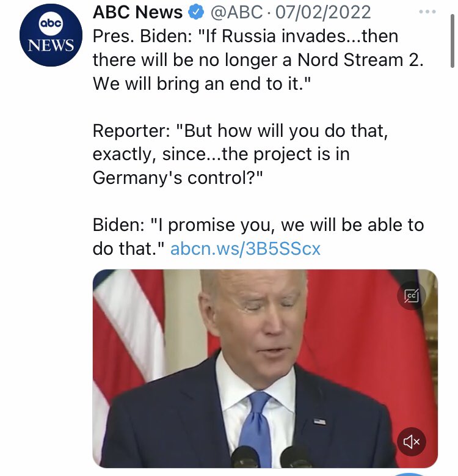458x476 pixels.
Task: Unmute the video with the speaker icon
Action: point(412,441)
